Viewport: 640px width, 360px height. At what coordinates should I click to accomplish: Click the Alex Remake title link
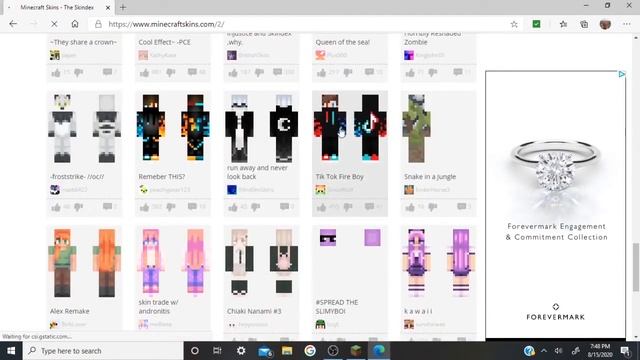69,311
